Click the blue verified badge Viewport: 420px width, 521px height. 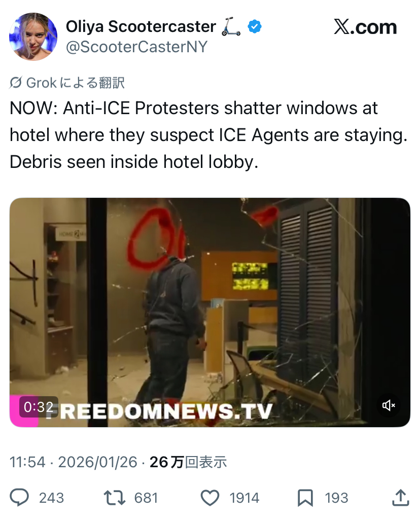point(255,26)
